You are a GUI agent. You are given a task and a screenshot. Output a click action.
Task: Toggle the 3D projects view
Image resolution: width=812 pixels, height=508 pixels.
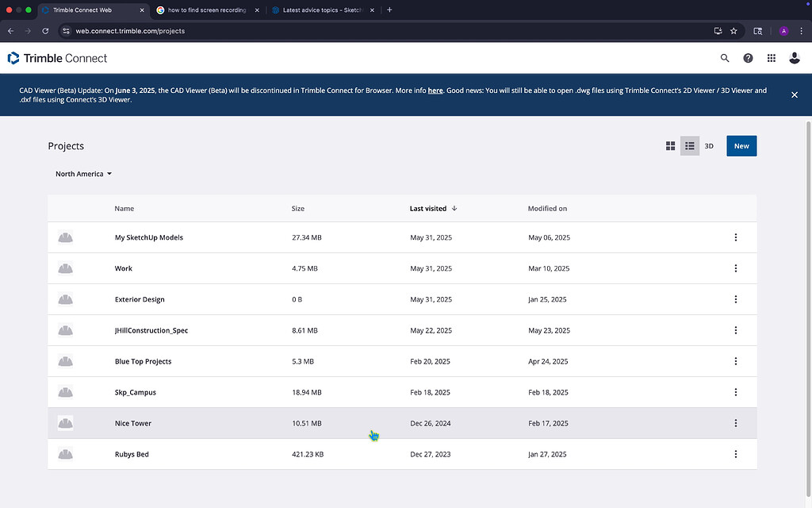click(709, 146)
